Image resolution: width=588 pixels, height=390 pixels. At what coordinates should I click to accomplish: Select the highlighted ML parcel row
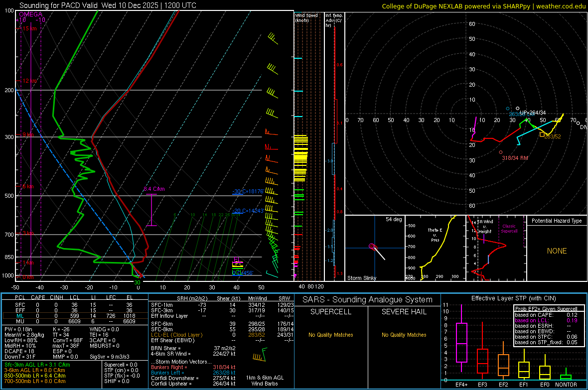coord(75,316)
